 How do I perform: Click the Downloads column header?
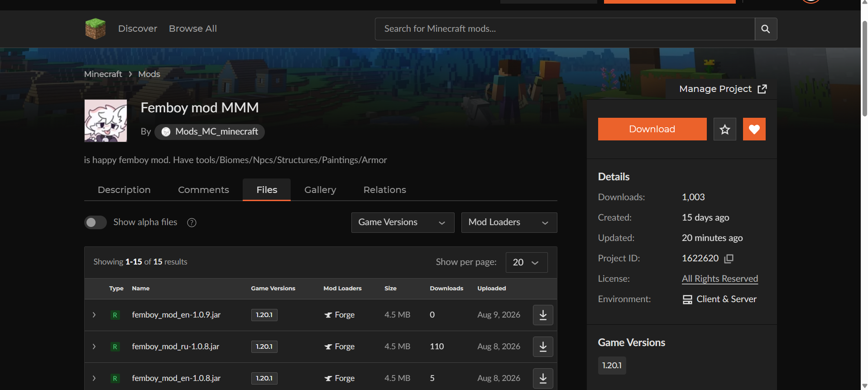[446, 289]
